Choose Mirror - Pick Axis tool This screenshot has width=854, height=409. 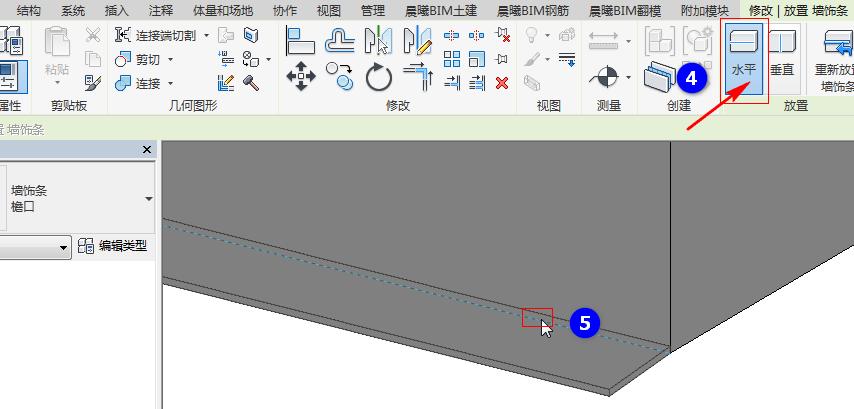[x=378, y=40]
